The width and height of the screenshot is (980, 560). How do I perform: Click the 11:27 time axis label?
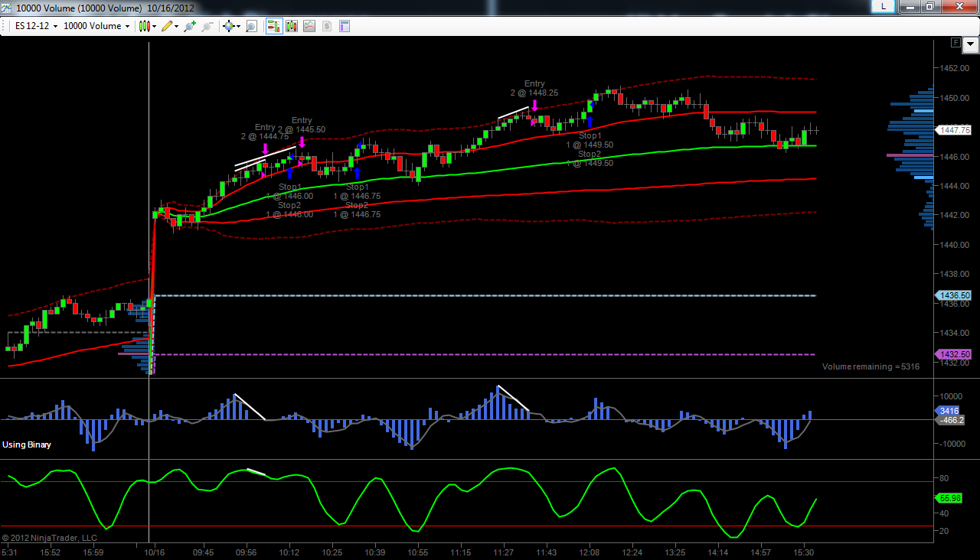coord(504,552)
